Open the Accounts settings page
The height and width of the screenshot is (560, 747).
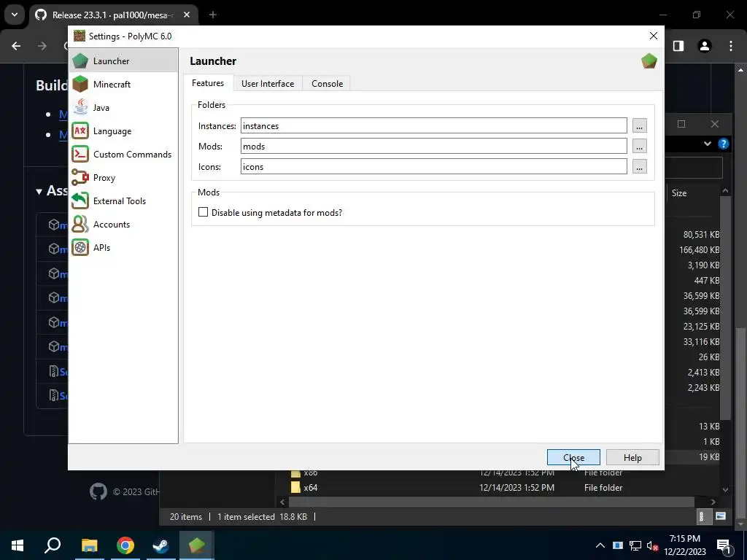123,225
